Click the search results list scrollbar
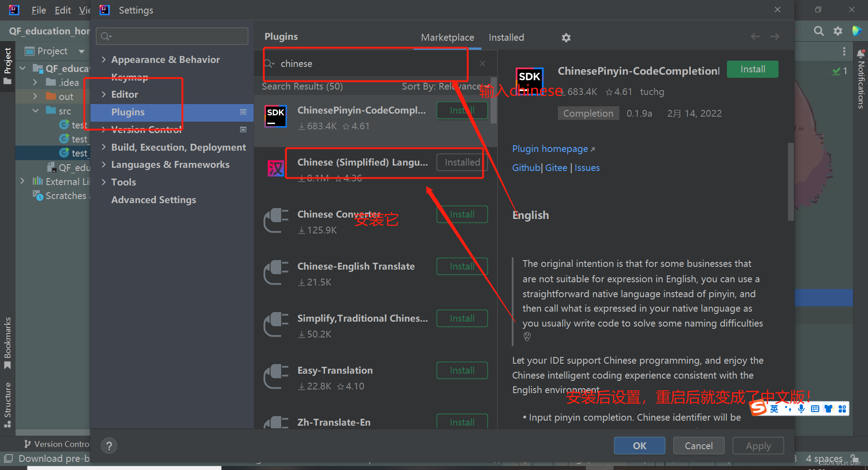This screenshot has height=470, width=868. click(494, 100)
